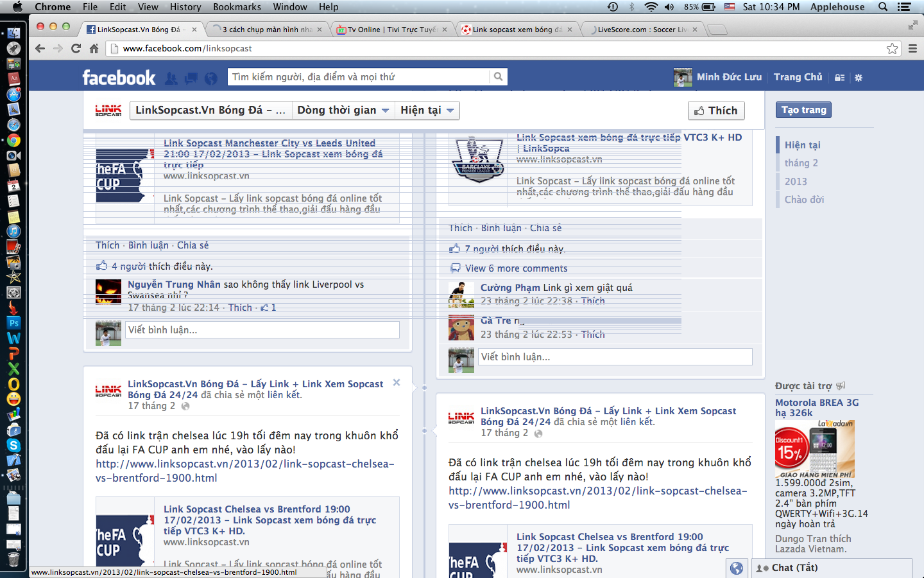Open Facebook notifications globe icon

pyautogui.click(x=210, y=78)
